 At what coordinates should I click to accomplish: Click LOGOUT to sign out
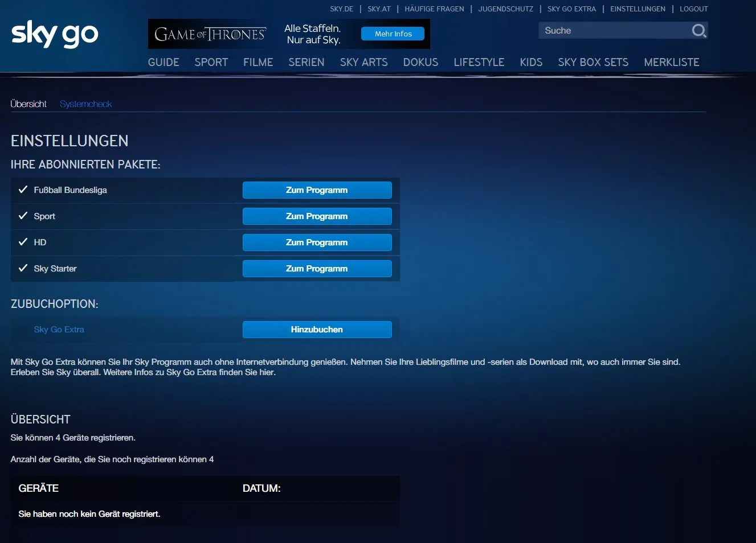(x=694, y=9)
